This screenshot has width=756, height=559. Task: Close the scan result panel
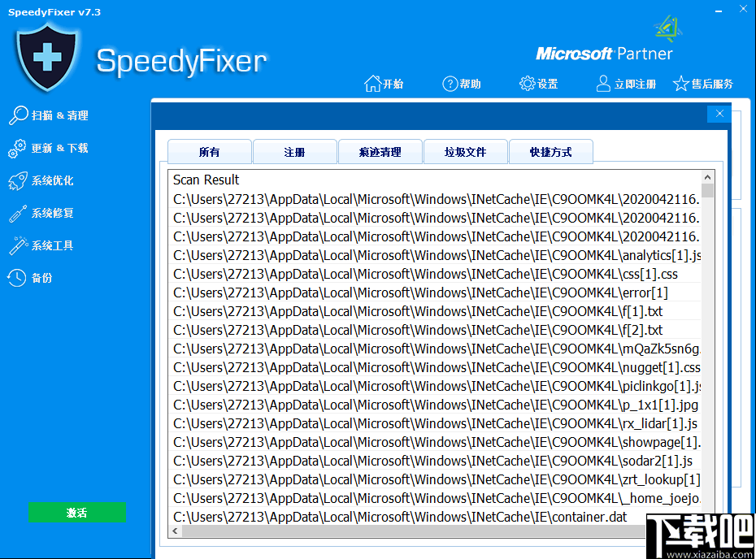[x=719, y=114]
